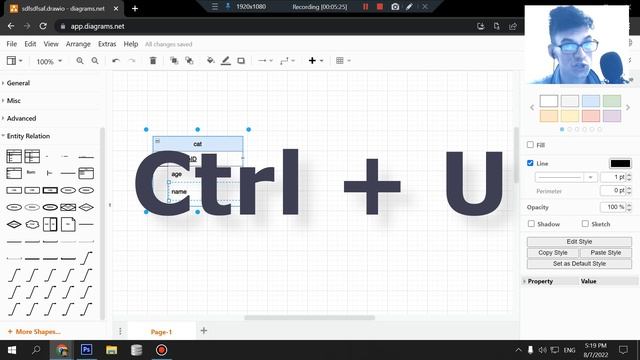Click the Copy Style button
The height and width of the screenshot is (360, 640).
click(553, 253)
